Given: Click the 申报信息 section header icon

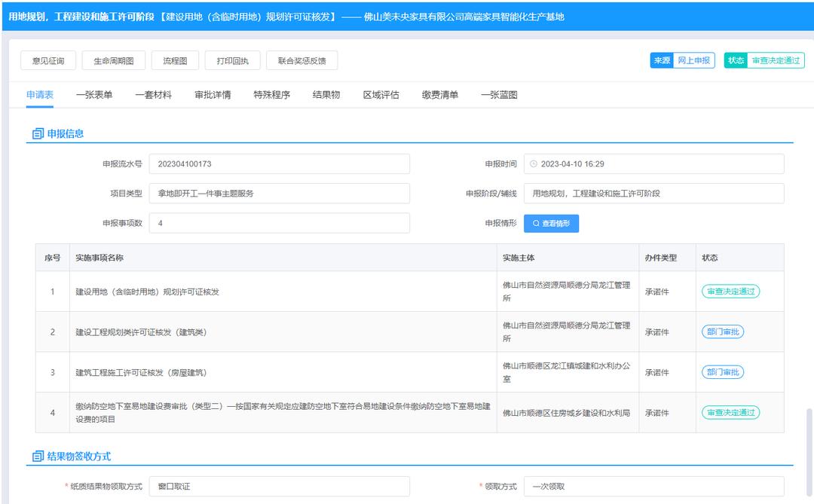Looking at the screenshot, I should [x=38, y=134].
